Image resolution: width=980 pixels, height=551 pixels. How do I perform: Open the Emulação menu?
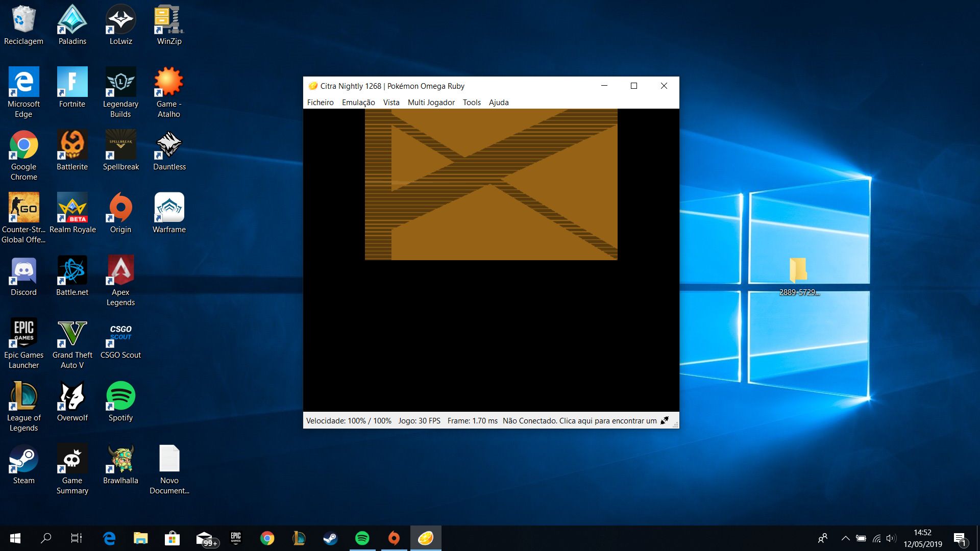(358, 102)
